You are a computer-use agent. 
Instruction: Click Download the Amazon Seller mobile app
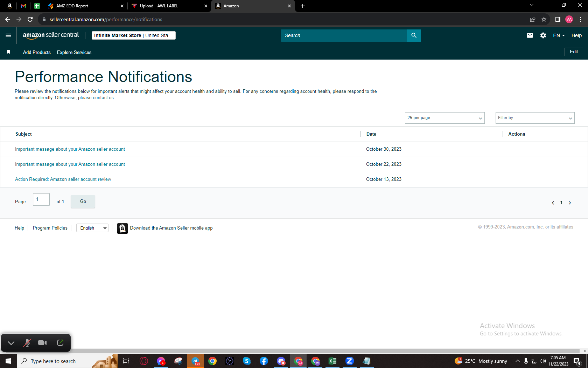pyautogui.click(x=171, y=228)
